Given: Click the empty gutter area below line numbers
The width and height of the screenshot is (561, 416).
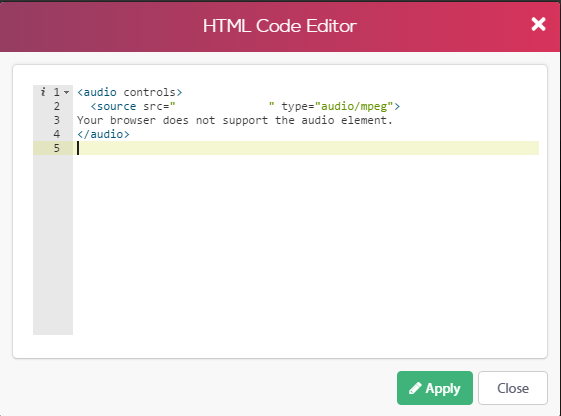Looking at the screenshot, I should (53, 245).
